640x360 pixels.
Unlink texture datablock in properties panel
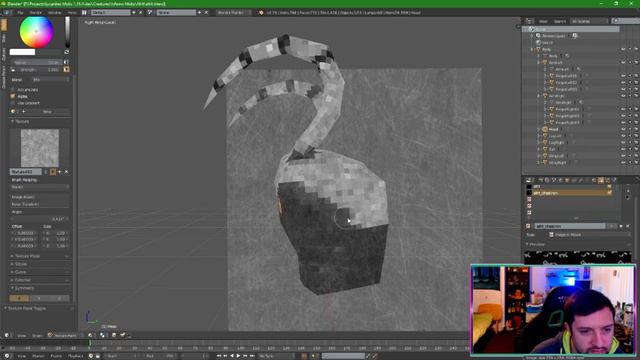628,226
